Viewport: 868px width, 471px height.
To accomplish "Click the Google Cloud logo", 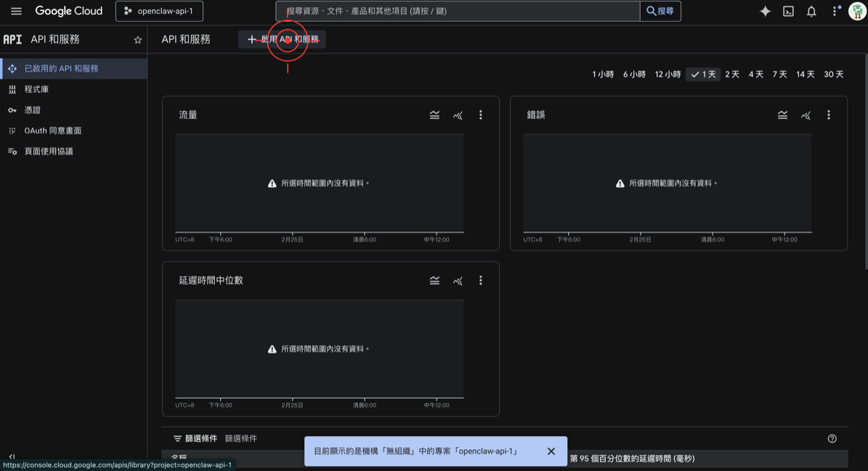I will click(69, 10).
